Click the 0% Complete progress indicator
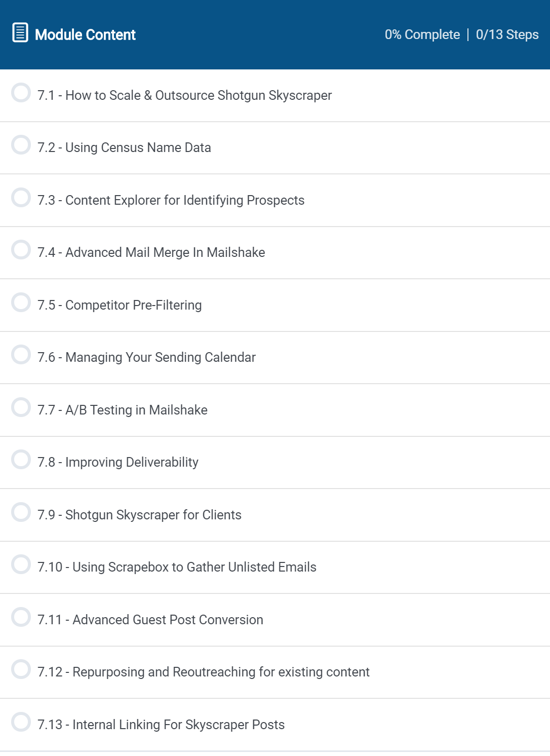This screenshot has width=550, height=756. click(x=422, y=35)
